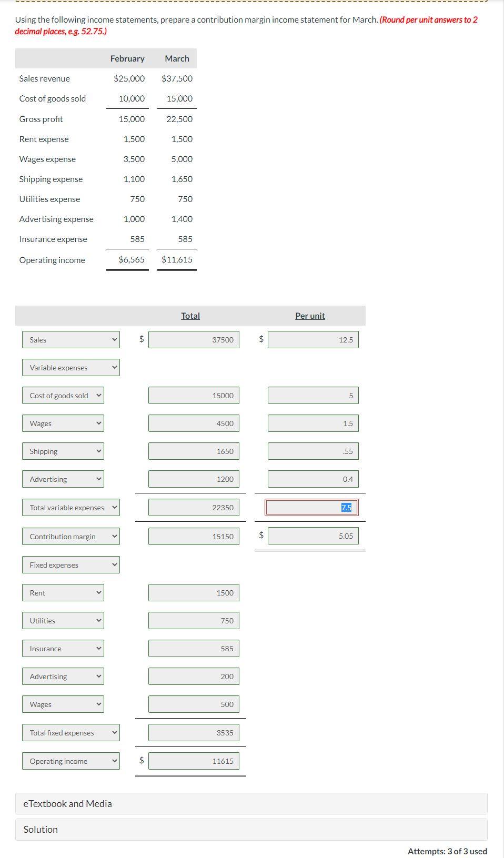The image size is (504, 858).
Task: Click the Contribution margin total field 15150
Action: (194, 536)
